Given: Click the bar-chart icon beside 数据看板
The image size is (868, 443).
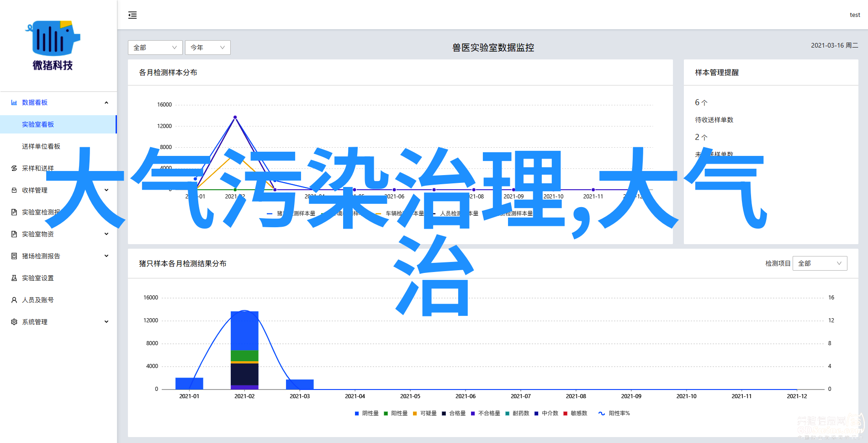Looking at the screenshot, I should point(14,102).
